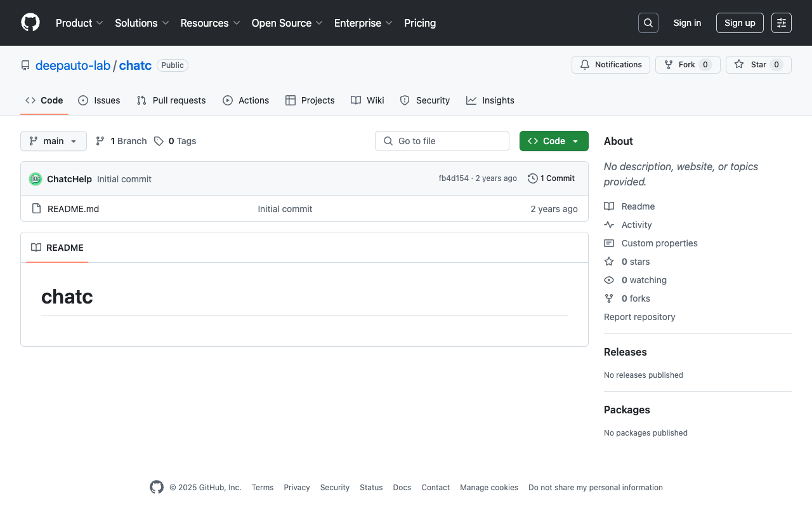
Task: Click the book icon beside Readme link
Action: [609, 206]
